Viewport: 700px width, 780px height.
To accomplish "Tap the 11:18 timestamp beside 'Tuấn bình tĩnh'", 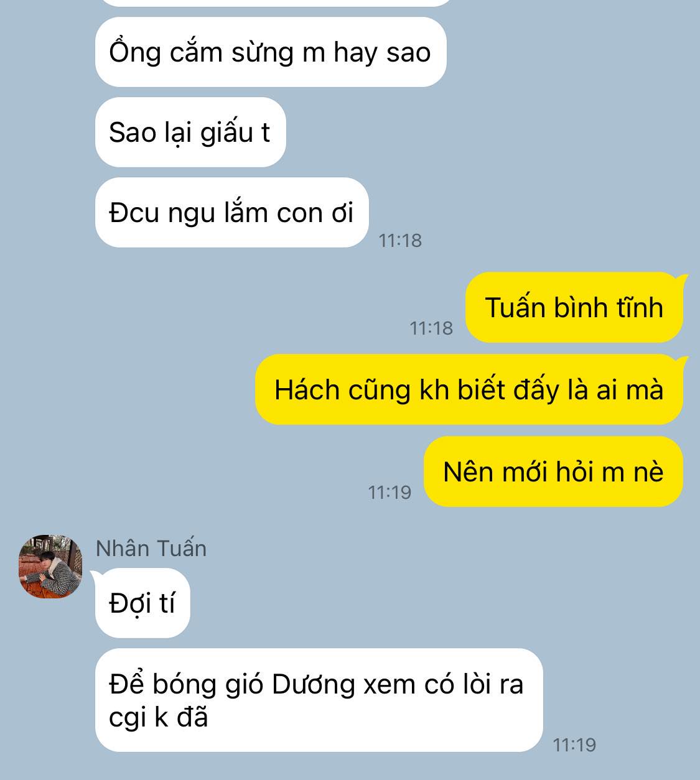I will point(431,328).
